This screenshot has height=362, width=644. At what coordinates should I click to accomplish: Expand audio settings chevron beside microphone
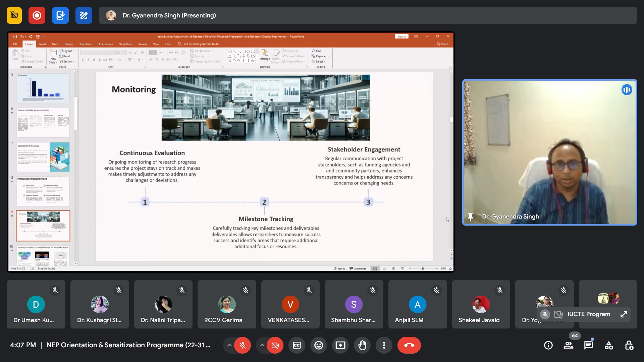tap(229, 345)
